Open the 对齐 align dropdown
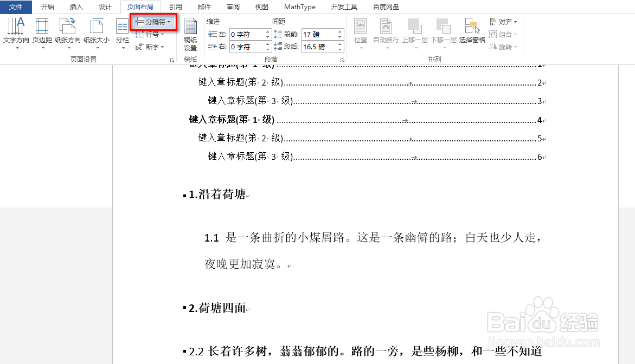Image resolution: width=635 pixels, height=364 pixels. click(503, 22)
